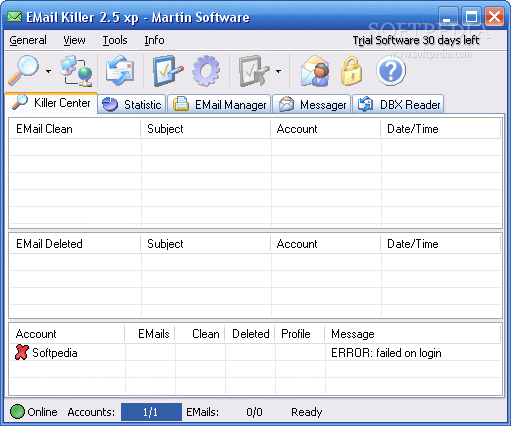Click the refresh mail envelope icon
Image resolution: width=511 pixels, height=426 pixels.
[x=120, y=70]
